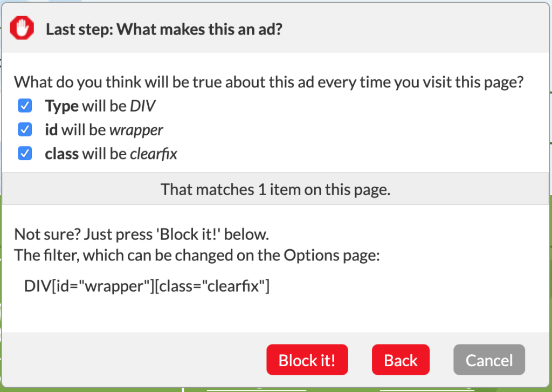Go back using the Back button
Image resolution: width=552 pixels, height=392 pixels.
401,360
